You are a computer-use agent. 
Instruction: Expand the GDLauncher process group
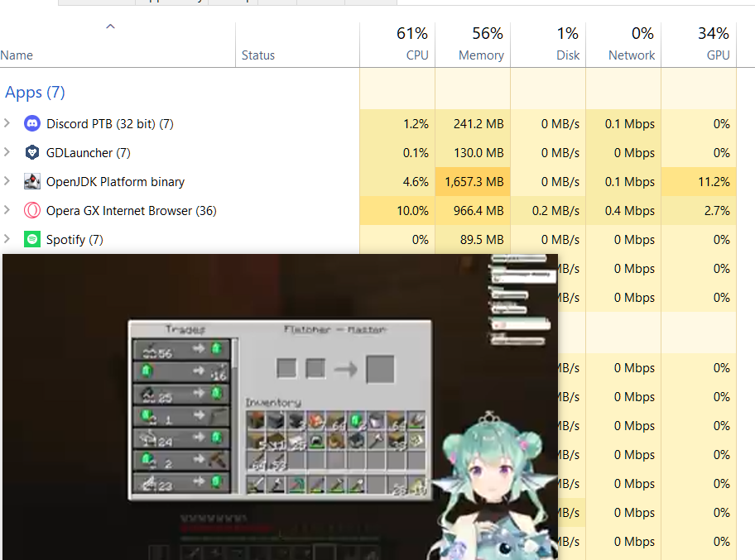pyautogui.click(x=7, y=152)
